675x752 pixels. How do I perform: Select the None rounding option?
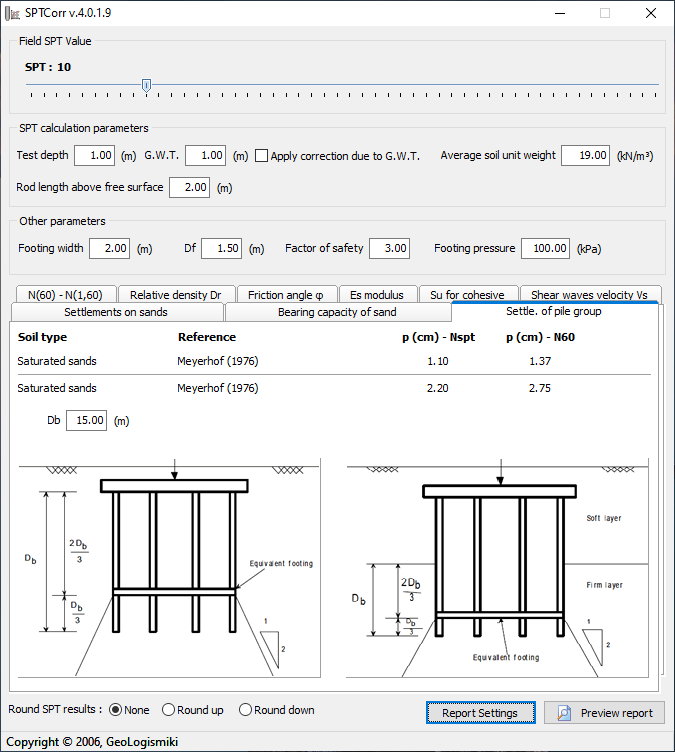click(116, 710)
